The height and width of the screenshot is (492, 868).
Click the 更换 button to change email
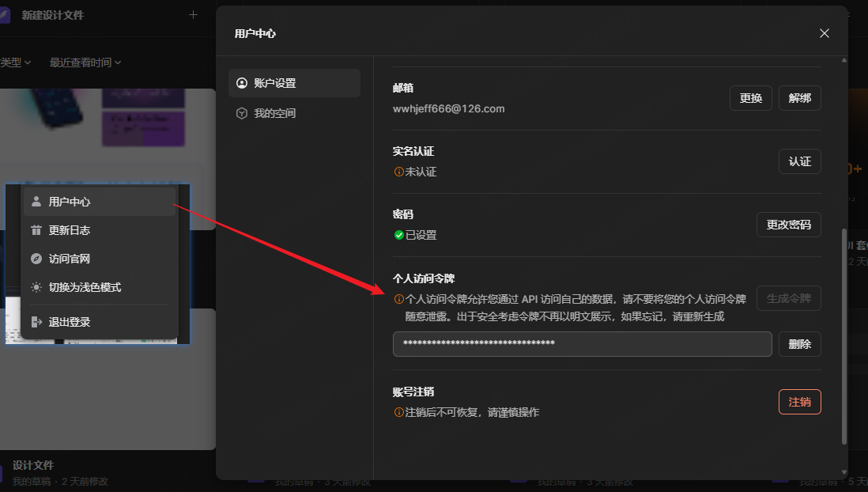(x=750, y=98)
